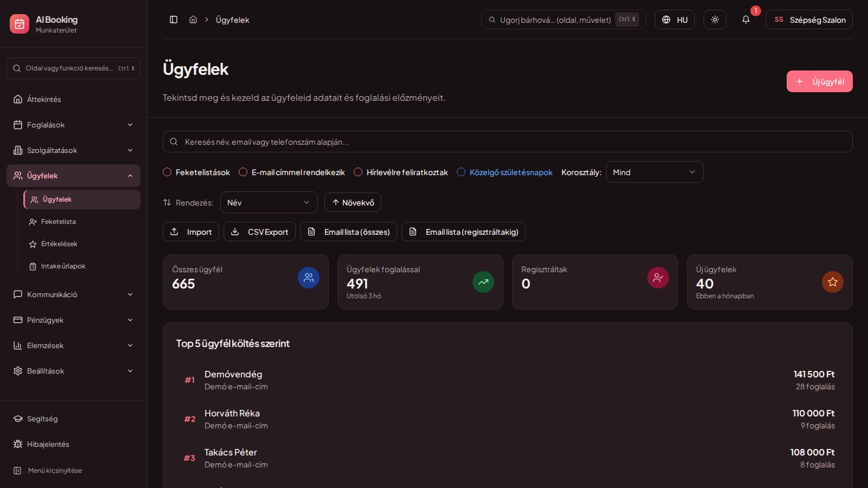Click the Intake űrlapok clipboard icon
This screenshot has width=868, height=488.
(33, 266)
